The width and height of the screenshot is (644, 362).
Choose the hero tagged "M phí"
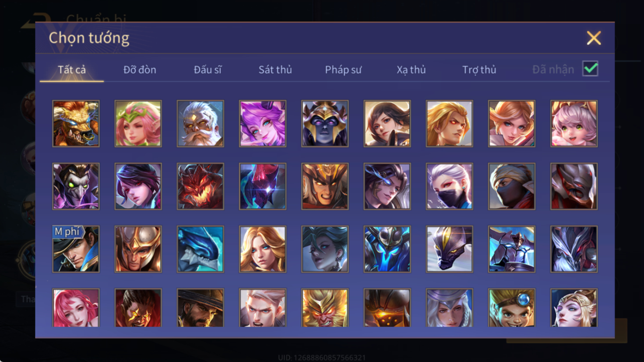click(x=76, y=249)
